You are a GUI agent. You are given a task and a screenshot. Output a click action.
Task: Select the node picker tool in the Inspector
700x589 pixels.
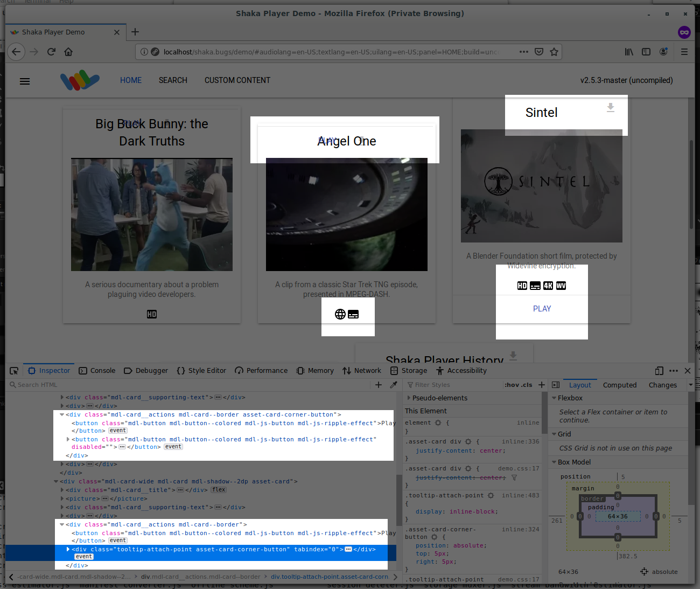pos(14,371)
